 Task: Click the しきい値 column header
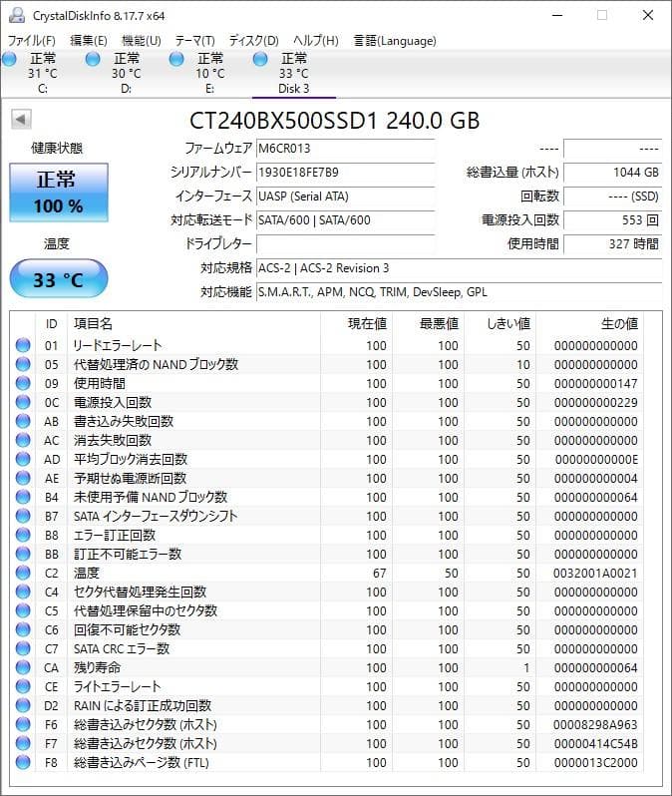point(500,323)
